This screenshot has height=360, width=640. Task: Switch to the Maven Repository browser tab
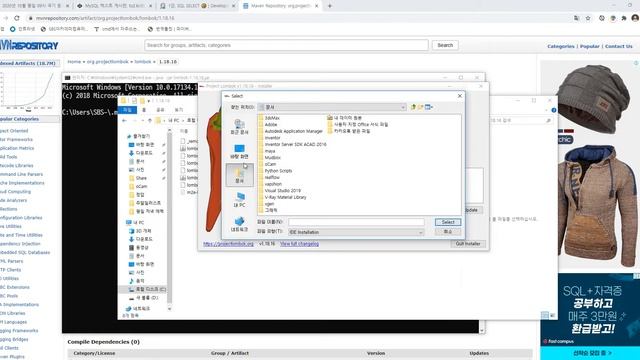(x=280, y=6)
